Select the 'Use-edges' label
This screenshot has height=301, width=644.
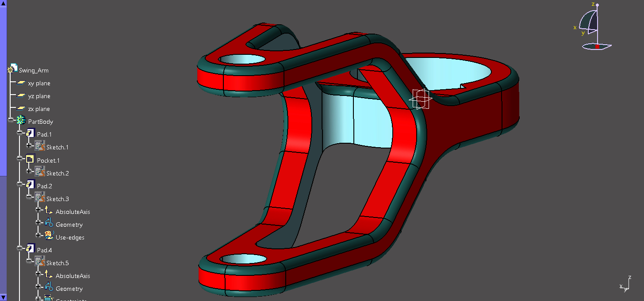click(70, 237)
